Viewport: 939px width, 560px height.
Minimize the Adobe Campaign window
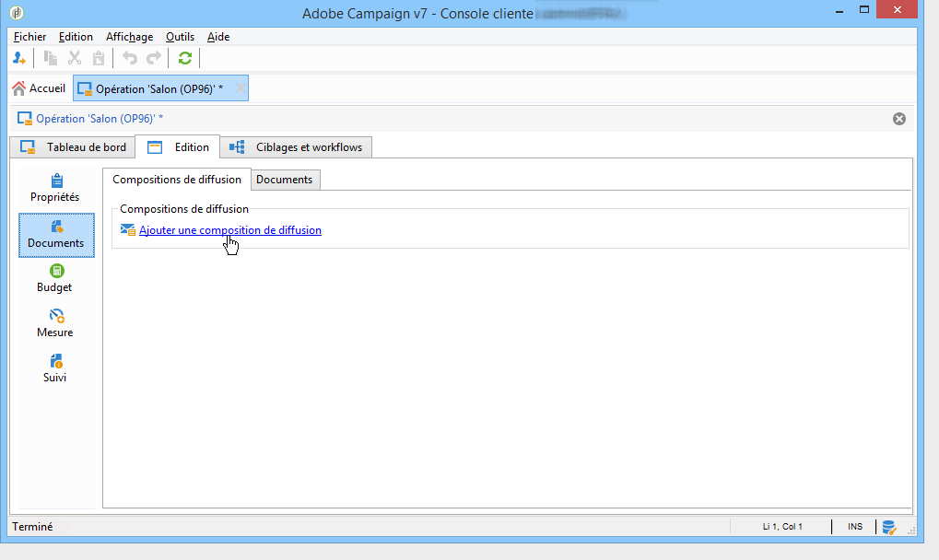click(839, 11)
